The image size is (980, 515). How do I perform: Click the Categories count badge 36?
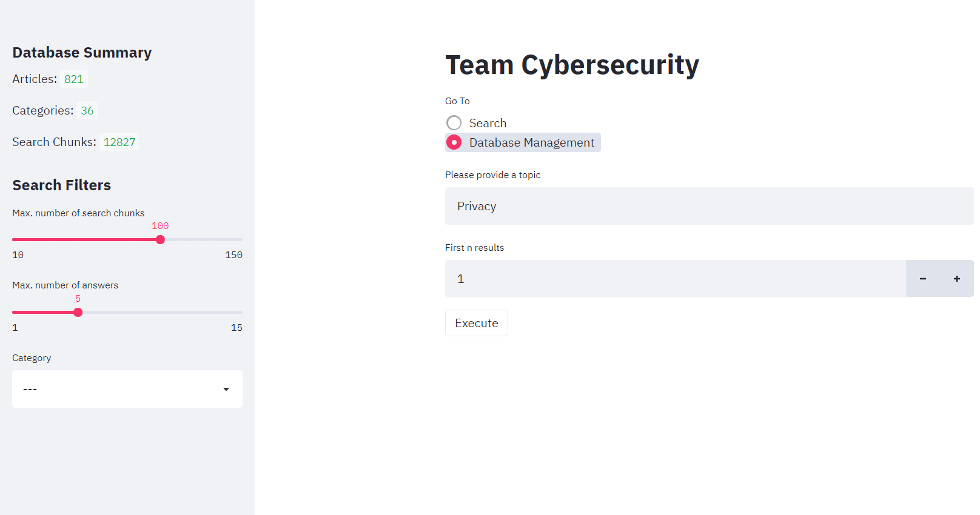tap(87, 111)
